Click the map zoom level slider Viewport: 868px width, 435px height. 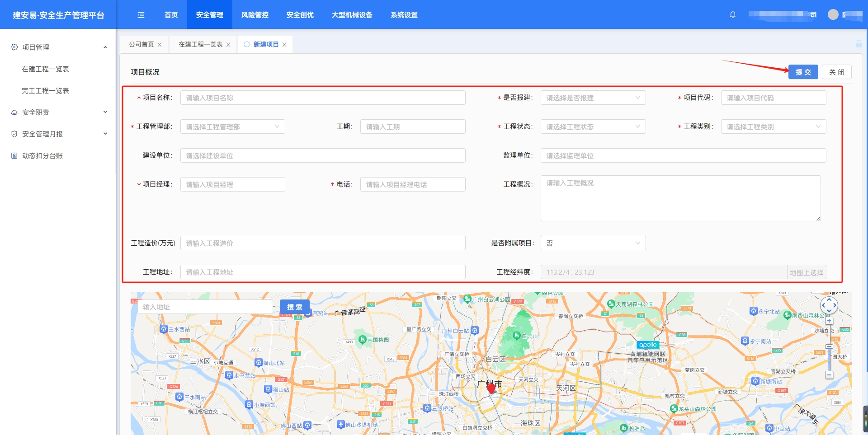(x=829, y=347)
